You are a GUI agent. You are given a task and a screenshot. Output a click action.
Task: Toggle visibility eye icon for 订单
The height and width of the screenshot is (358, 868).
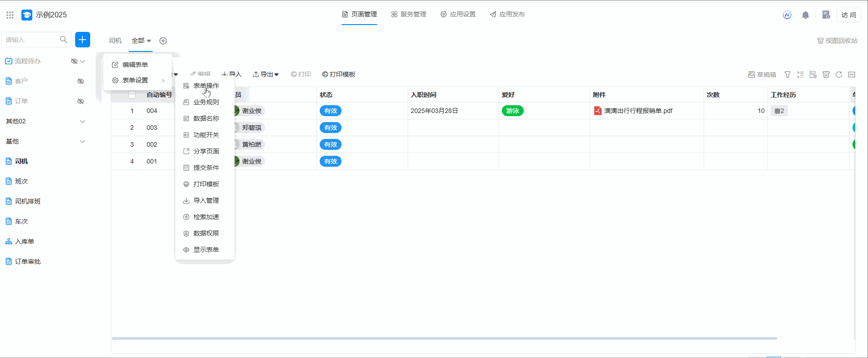click(x=81, y=101)
